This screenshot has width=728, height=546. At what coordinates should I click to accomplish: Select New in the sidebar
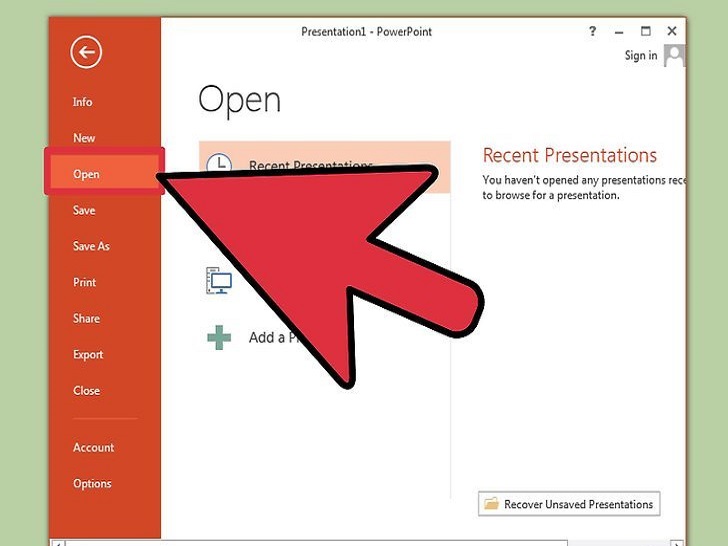84,138
